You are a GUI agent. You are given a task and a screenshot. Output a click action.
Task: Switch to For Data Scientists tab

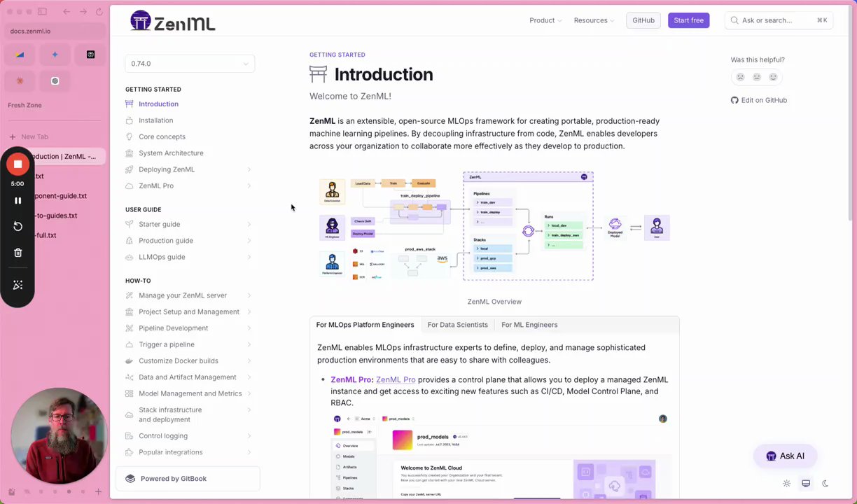click(x=458, y=325)
